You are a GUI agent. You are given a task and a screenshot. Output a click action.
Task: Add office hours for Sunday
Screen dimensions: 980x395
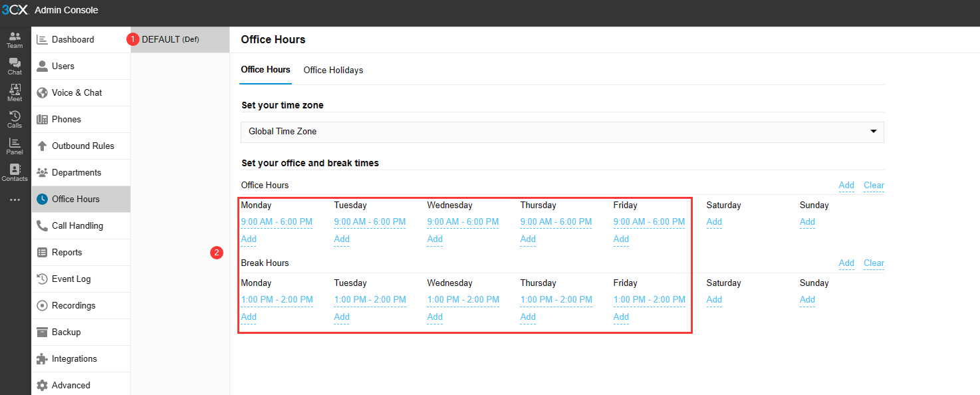click(807, 222)
